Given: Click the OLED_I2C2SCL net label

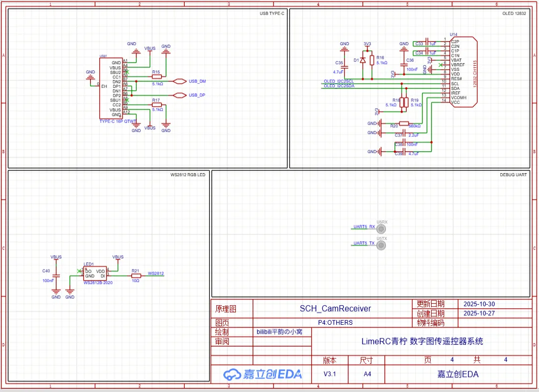Looking at the screenshot, I should [339, 81].
